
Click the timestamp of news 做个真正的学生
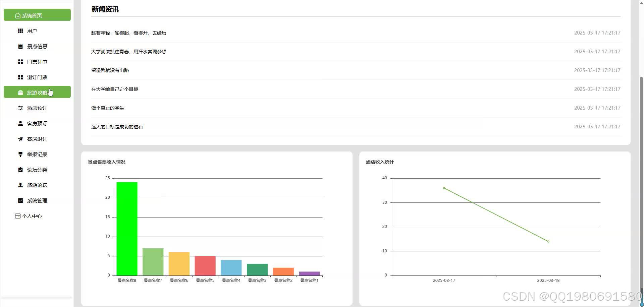click(597, 108)
